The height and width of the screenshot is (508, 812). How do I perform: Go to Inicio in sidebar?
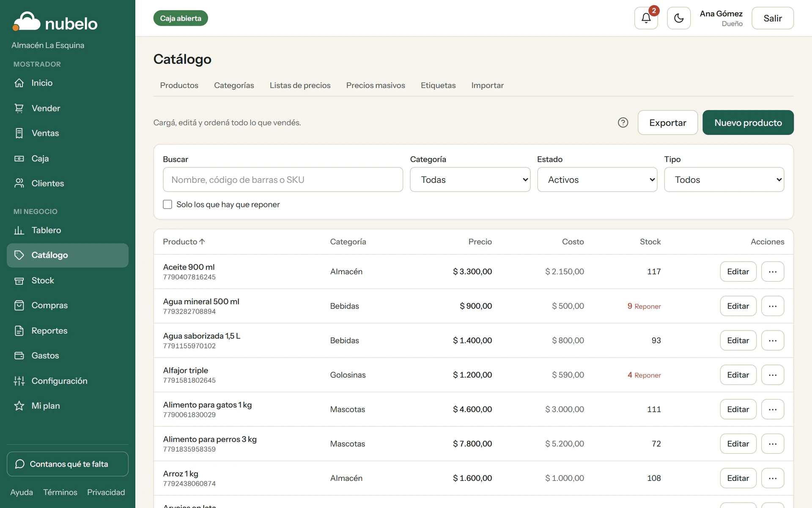(x=68, y=83)
